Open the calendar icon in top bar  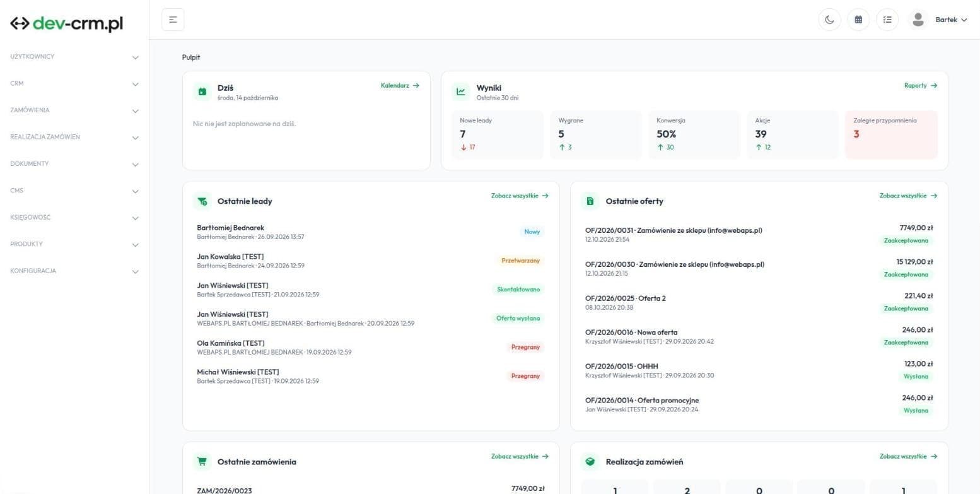pos(858,20)
